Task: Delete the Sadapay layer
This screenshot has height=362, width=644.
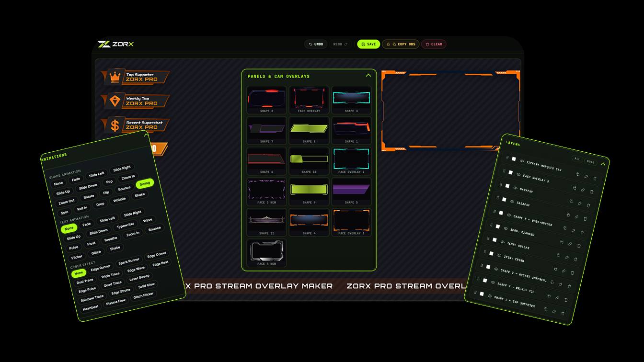Action: [585, 219]
